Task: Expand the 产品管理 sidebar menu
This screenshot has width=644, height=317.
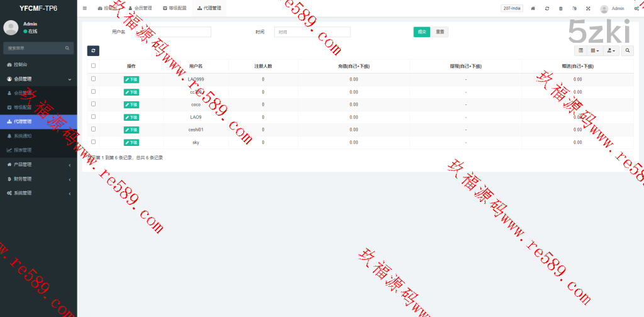Action: coord(38,165)
